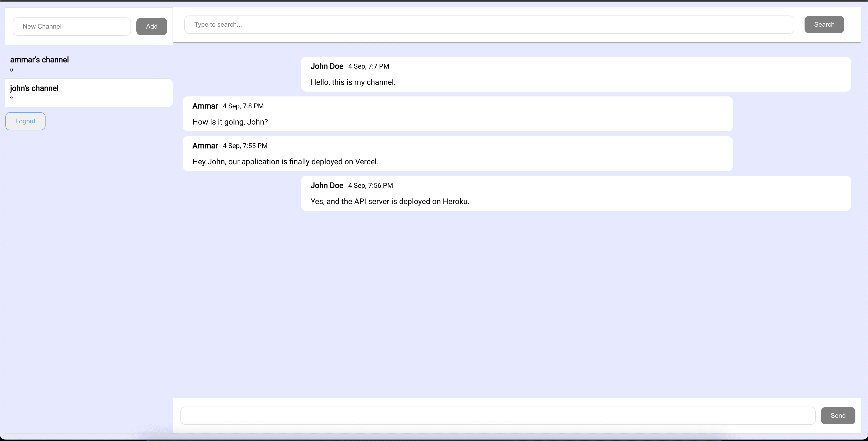Screen dimensions: 868x441
Task: Click the Add button to create a channel
Action: (152, 26)
